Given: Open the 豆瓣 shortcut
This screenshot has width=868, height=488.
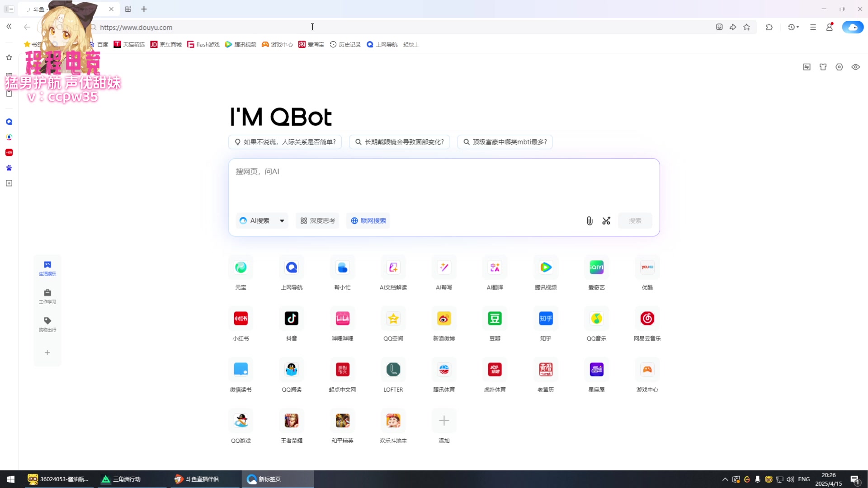Looking at the screenshot, I should point(495,319).
